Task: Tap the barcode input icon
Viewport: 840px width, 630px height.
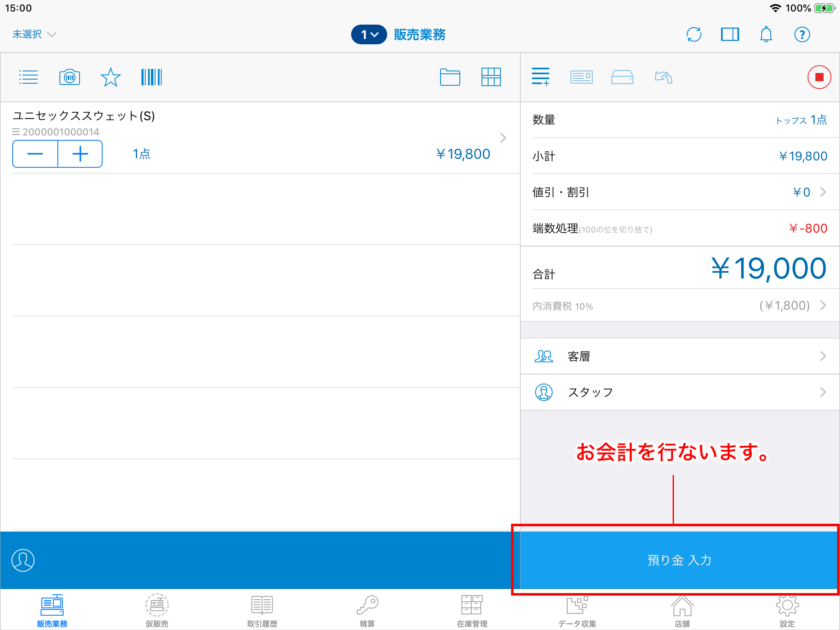Action: 151,77
